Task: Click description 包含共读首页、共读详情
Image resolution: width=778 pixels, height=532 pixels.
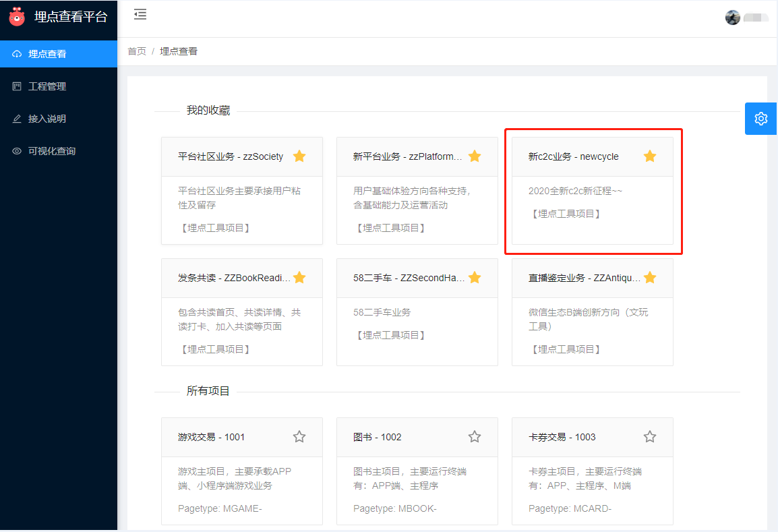Action: (x=239, y=320)
